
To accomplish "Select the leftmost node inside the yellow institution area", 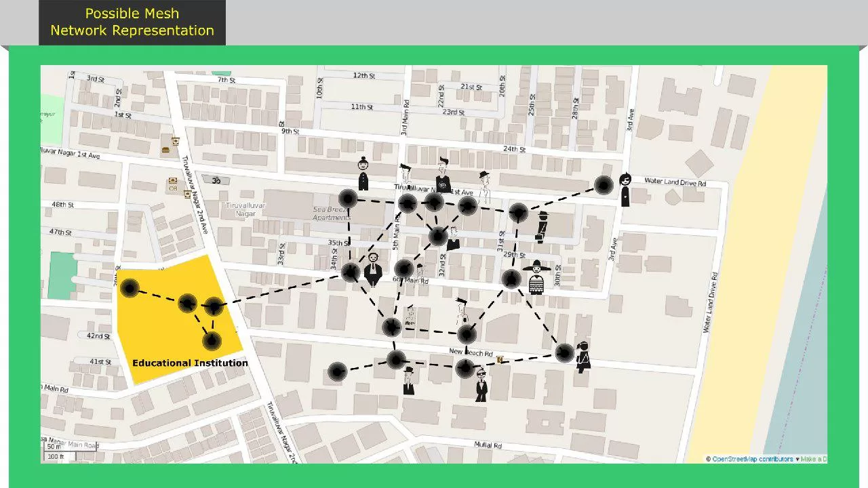I will pos(130,289).
